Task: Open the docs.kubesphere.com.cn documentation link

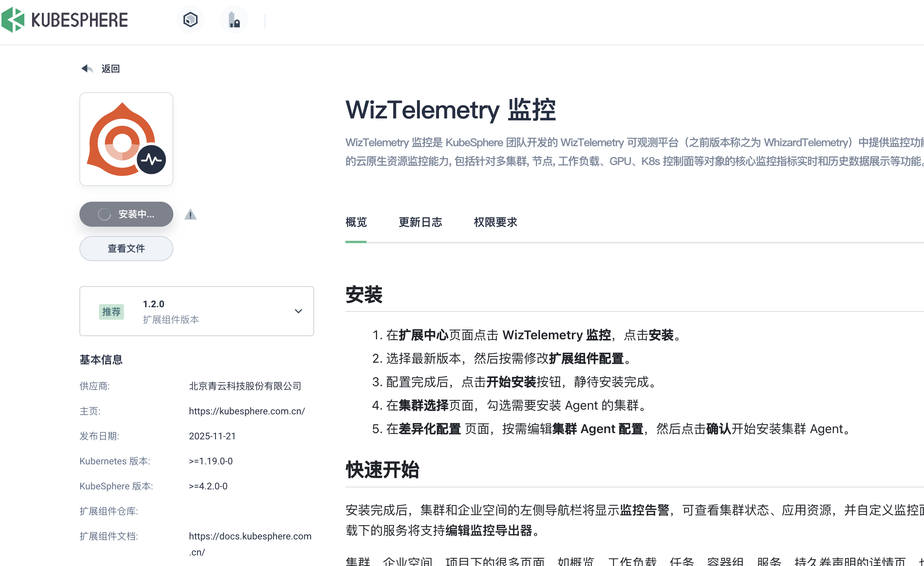Action: tap(250, 536)
